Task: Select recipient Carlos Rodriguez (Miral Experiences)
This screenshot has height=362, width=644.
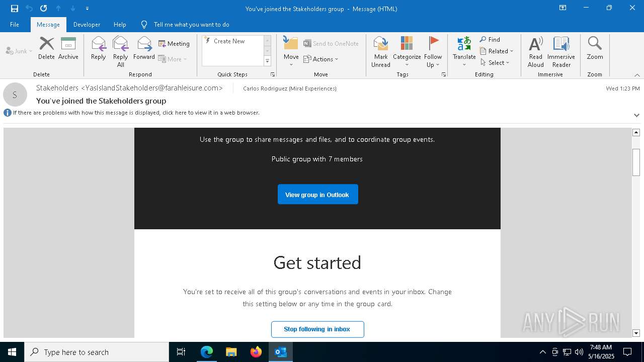Action: pos(290,88)
